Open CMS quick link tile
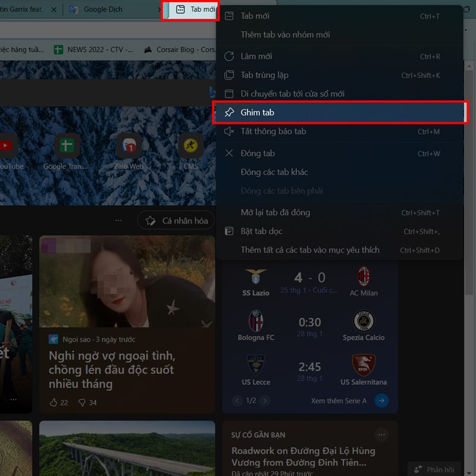The image size is (476, 476). click(190, 145)
